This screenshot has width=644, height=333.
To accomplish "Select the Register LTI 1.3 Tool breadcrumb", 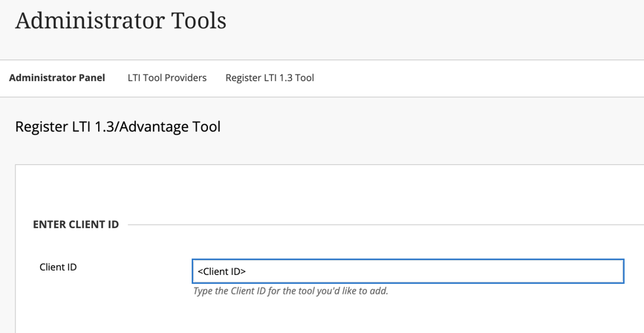I will point(270,77).
